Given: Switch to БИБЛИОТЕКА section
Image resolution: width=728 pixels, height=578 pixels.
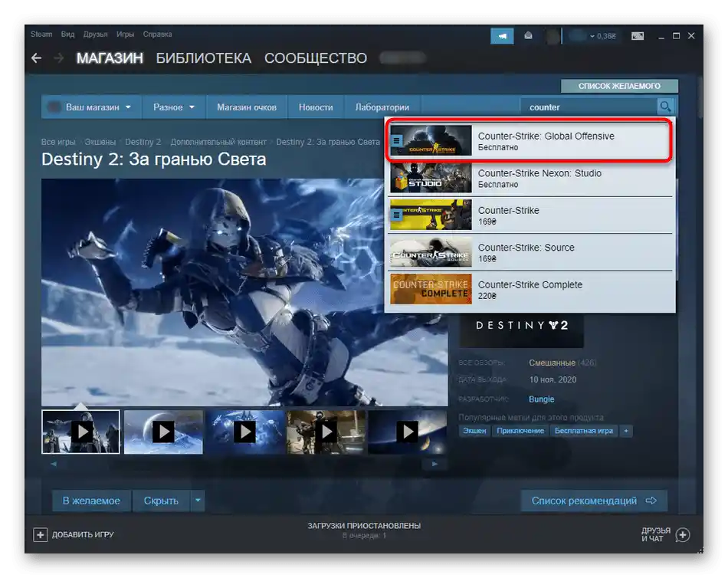Looking at the screenshot, I should click(x=203, y=58).
